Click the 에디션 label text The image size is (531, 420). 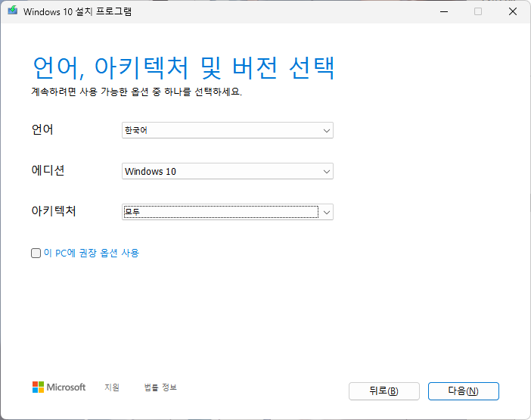(x=48, y=170)
